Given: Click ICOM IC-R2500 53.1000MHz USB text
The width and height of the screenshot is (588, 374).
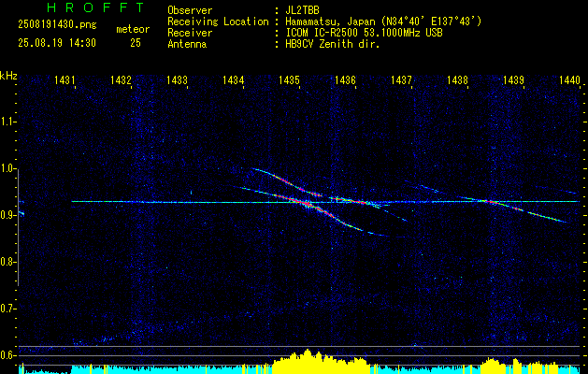Looking at the screenshot, I should pyautogui.click(x=364, y=33).
